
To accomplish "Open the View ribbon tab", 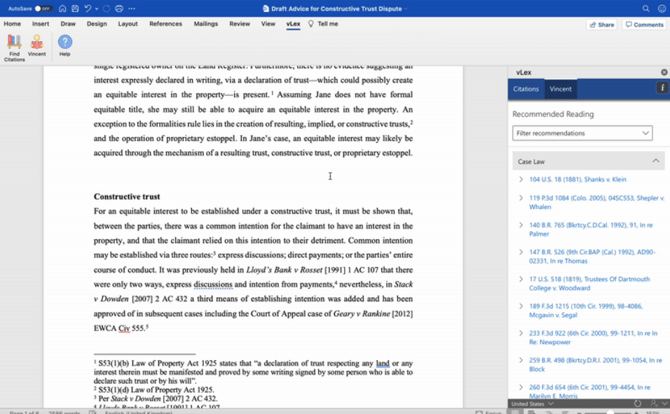I will pyautogui.click(x=268, y=24).
